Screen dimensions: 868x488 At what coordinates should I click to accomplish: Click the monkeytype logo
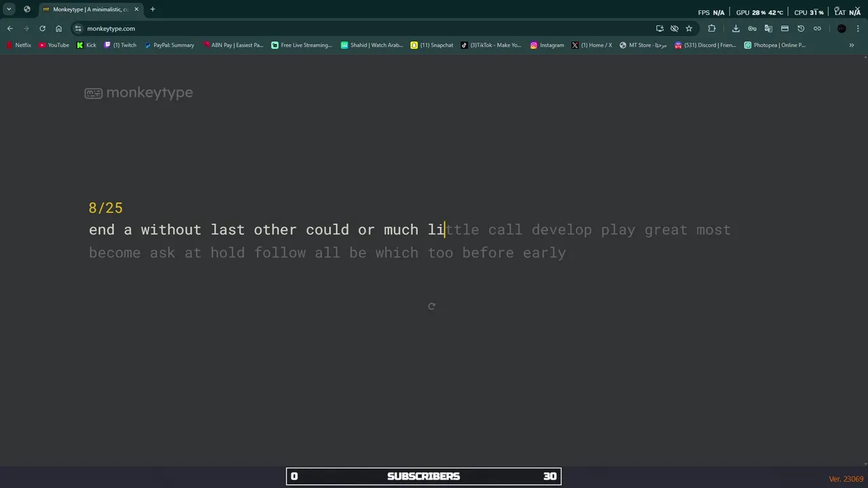(x=138, y=93)
